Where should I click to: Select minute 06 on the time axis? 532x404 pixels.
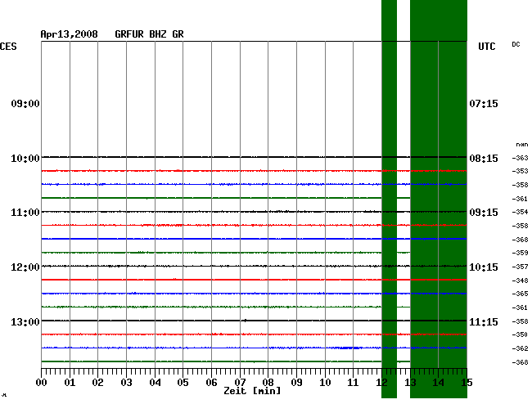tap(211, 383)
